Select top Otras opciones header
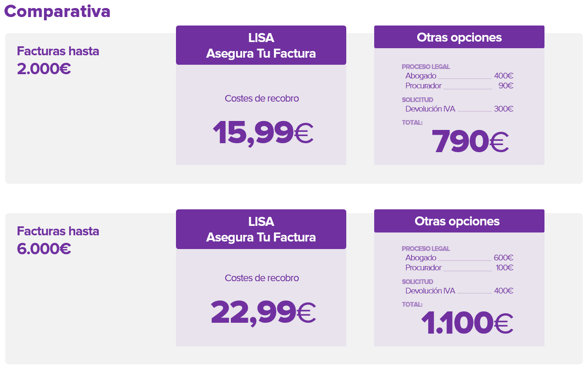The width and height of the screenshot is (588, 370). coord(459,37)
